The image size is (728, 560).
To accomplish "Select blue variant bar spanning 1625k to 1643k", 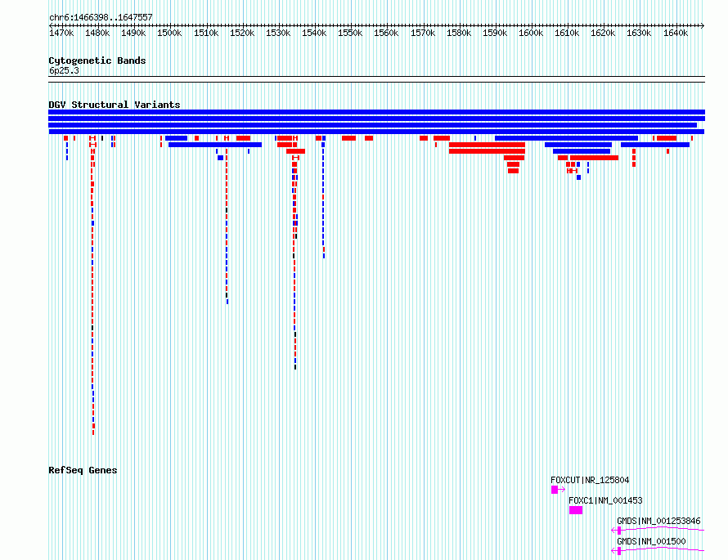I will coord(655,145).
